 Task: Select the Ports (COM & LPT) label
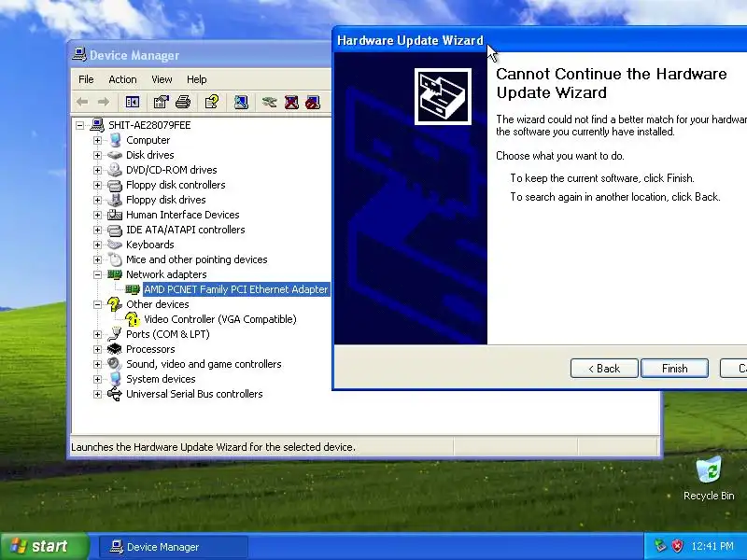[168, 334]
